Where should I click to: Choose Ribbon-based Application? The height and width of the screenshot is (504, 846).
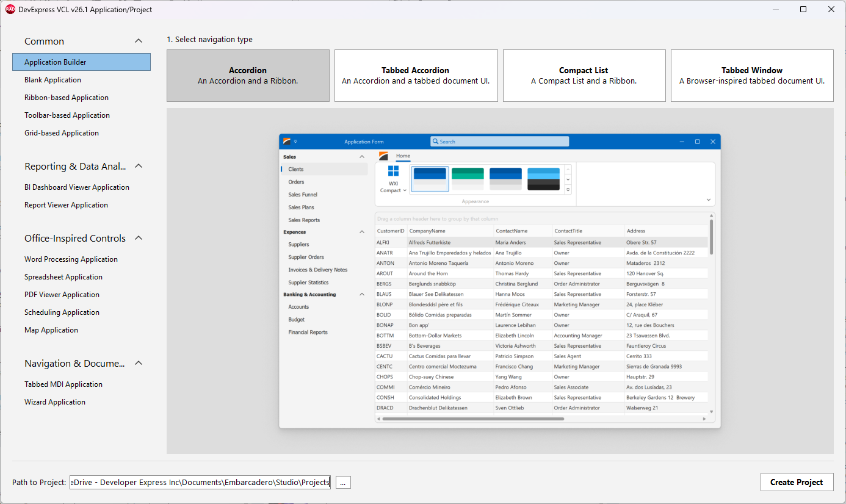pyautogui.click(x=81, y=97)
